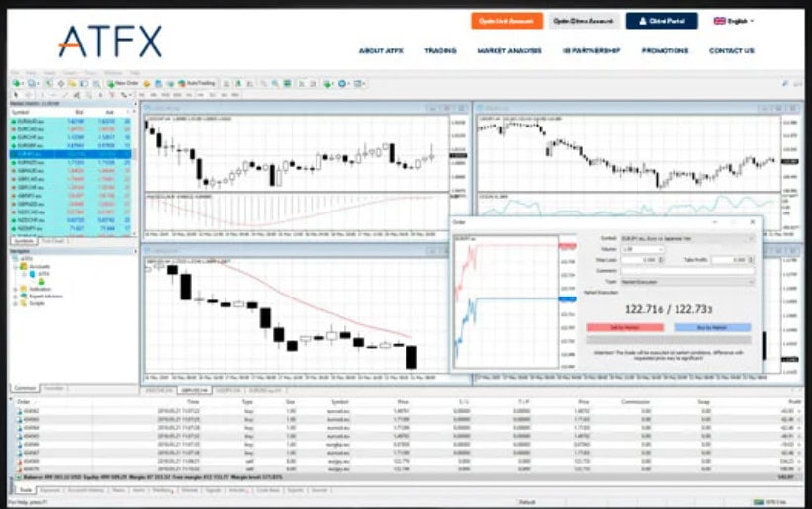Click the Open Live Account orange button
Viewport: 812px width, 509px height.
click(506, 21)
